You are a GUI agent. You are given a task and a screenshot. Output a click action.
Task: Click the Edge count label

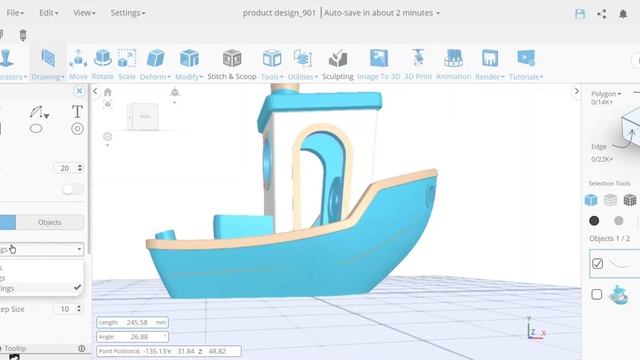tap(602, 159)
